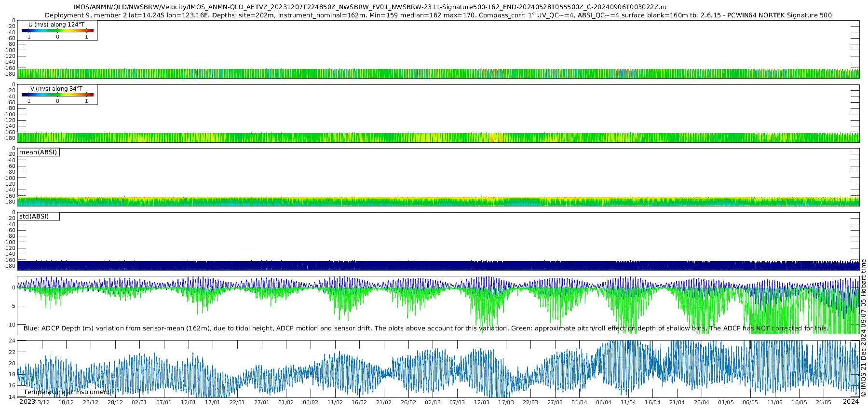Click the 21/05 date tick label
The height and width of the screenshot is (410, 868).
[824, 403]
